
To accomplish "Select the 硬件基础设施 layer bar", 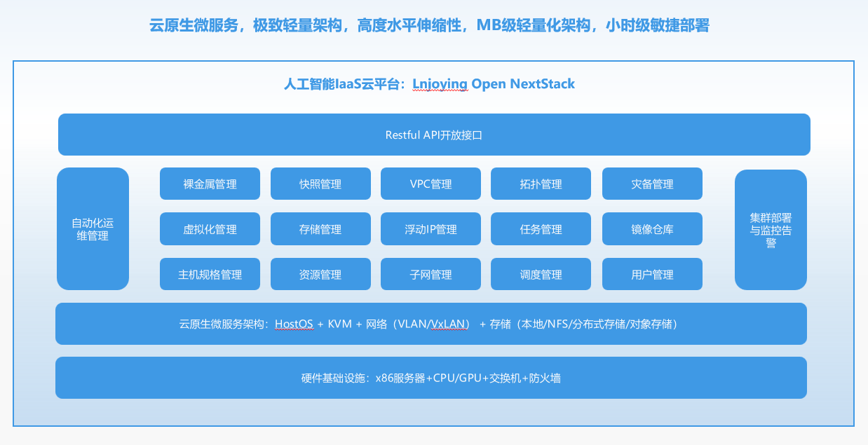I will click(430, 378).
